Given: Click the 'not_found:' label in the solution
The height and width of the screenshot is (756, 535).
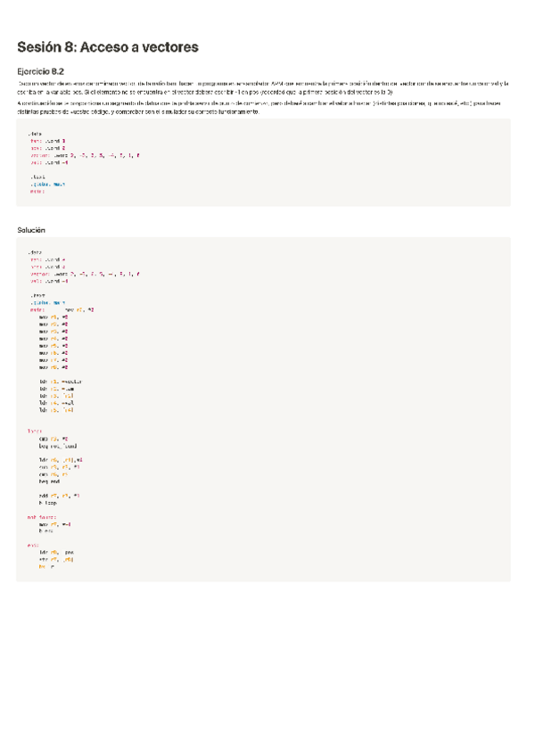Looking at the screenshot, I should [x=42, y=516].
